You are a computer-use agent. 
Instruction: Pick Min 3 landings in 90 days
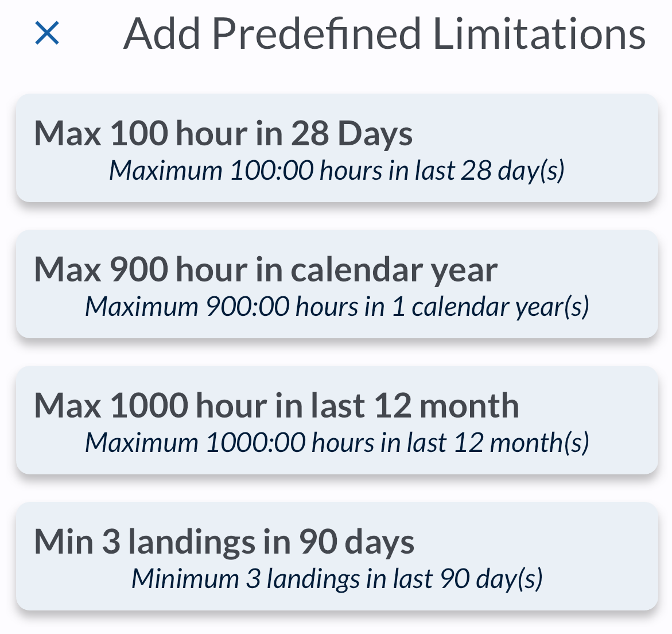point(224,542)
